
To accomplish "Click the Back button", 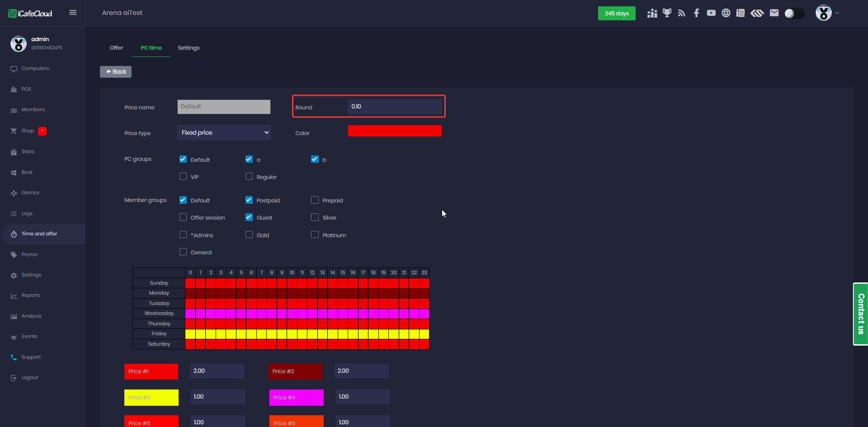I will pyautogui.click(x=115, y=71).
